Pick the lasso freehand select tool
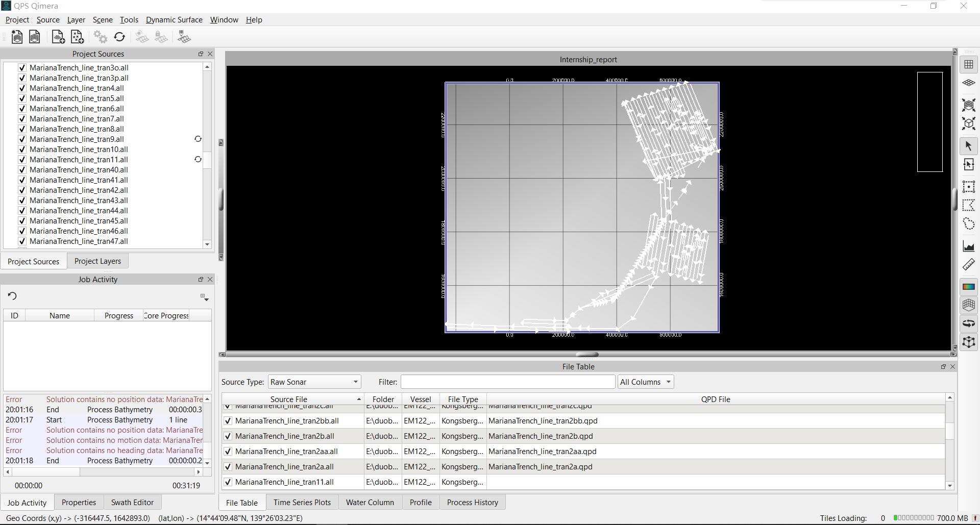980x525 pixels. [969, 224]
